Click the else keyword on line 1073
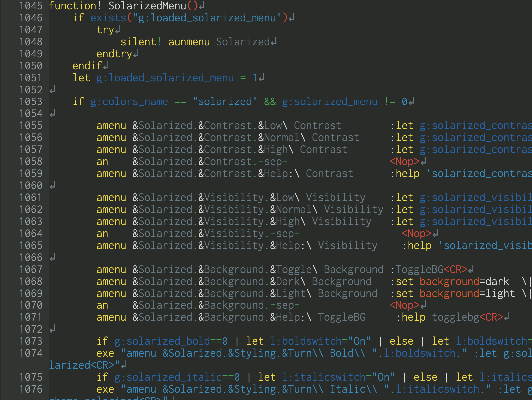Image resolution: width=532 pixels, height=400 pixels. click(402, 341)
